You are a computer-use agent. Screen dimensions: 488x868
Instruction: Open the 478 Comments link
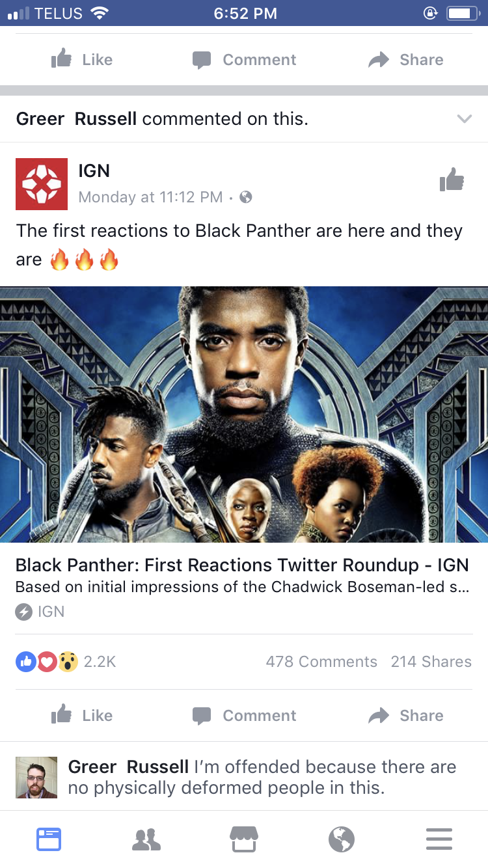(321, 662)
